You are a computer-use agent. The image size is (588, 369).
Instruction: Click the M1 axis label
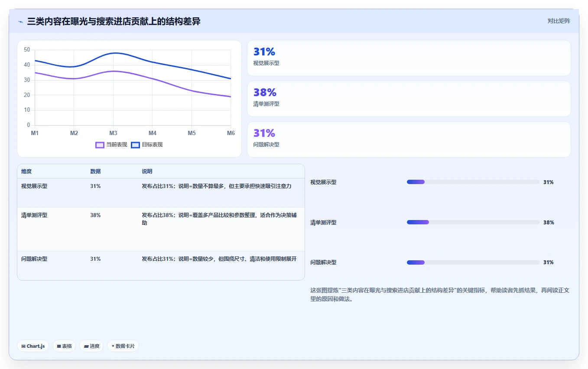click(x=35, y=133)
